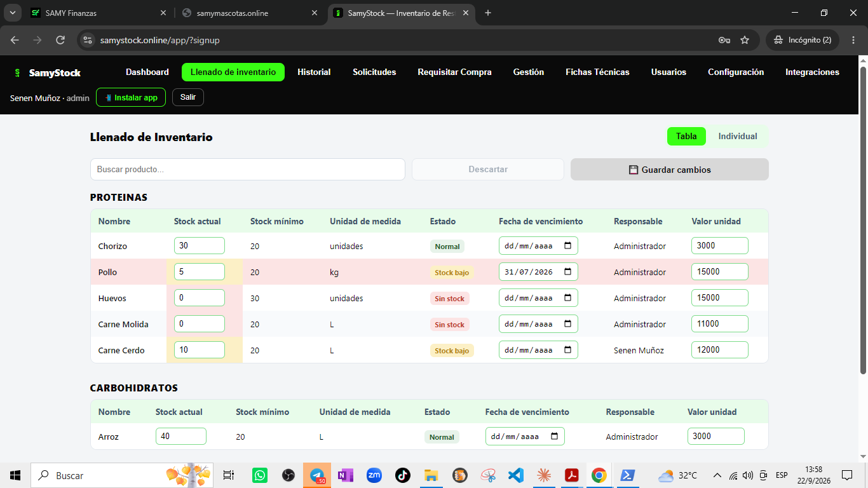Switch inventory view to Individual
Viewport: 868px width, 488px height.
[x=738, y=137]
